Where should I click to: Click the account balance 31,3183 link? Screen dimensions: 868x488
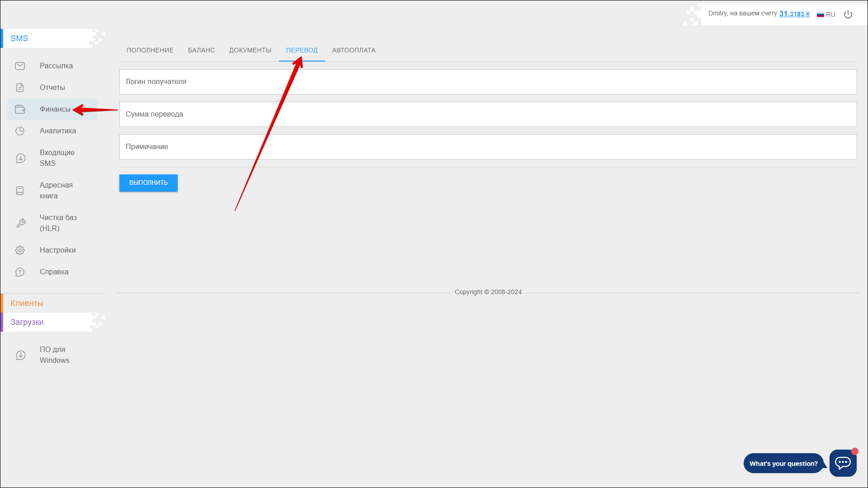click(794, 14)
